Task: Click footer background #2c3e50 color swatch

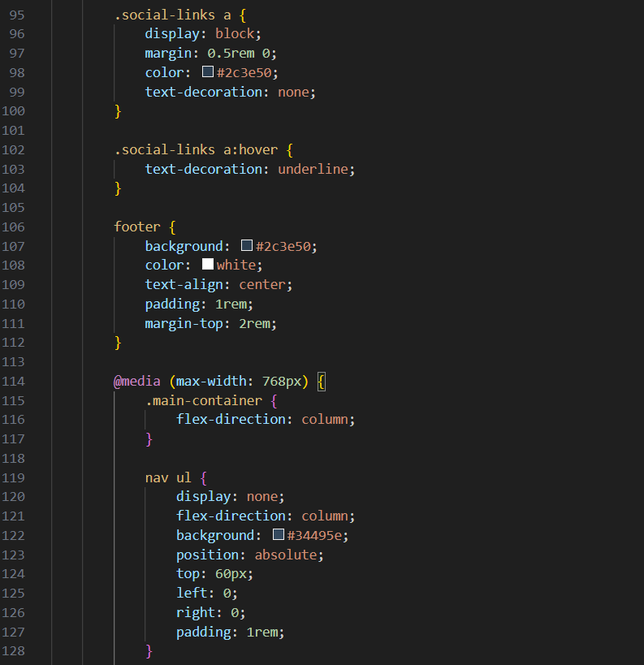Action: [x=247, y=245]
